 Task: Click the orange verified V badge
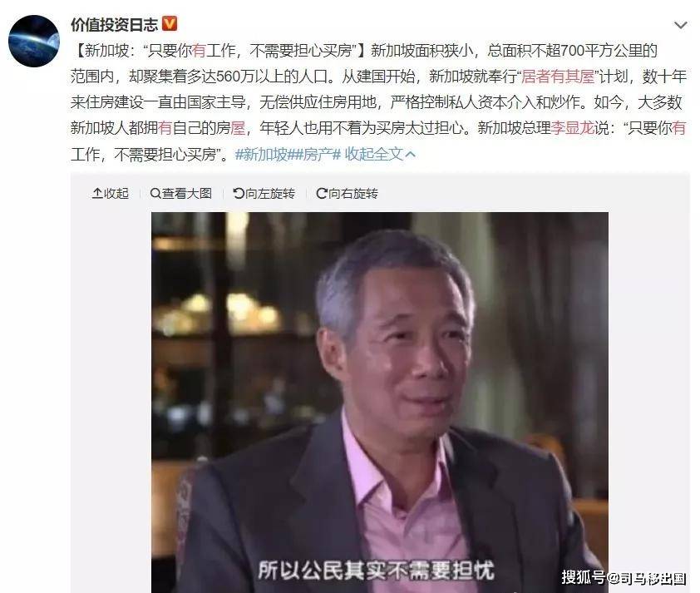170,23
